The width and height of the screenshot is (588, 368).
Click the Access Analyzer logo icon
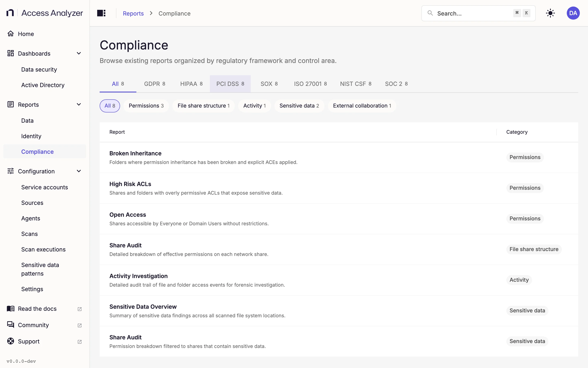click(10, 13)
